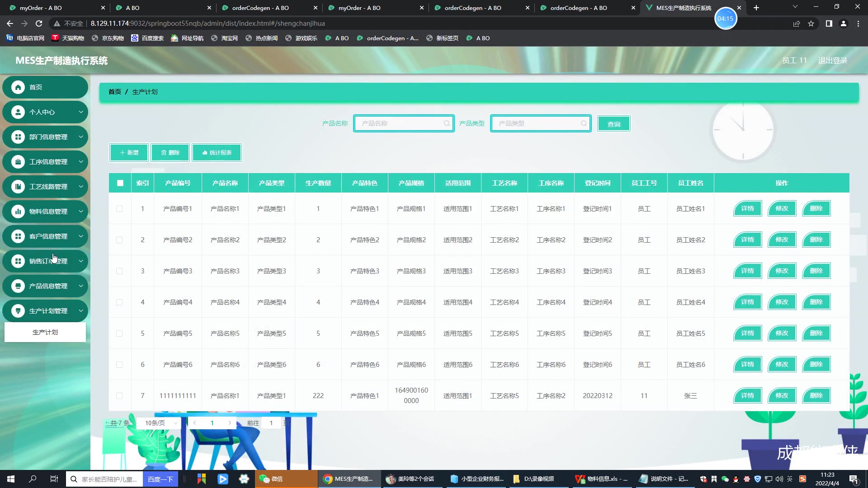Collapse the 生产计划管理 menu chevron
Viewport: 868px width, 488px height.
[x=81, y=311]
